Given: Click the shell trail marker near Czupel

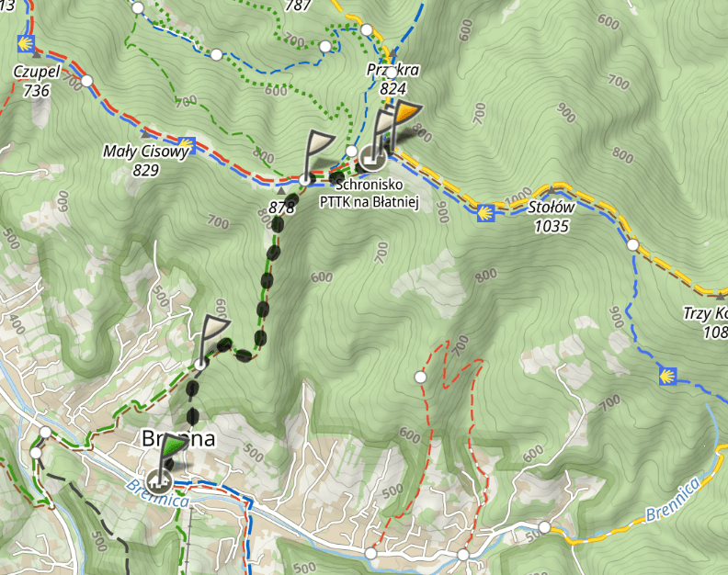Looking at the screenshot, I should coord(26,43).
